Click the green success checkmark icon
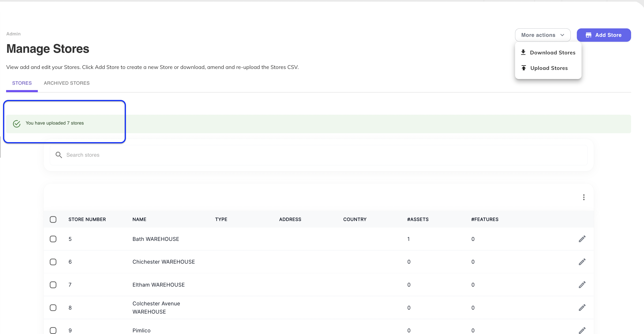This screenshot has height=334, width=644. (x=17, y=124)
